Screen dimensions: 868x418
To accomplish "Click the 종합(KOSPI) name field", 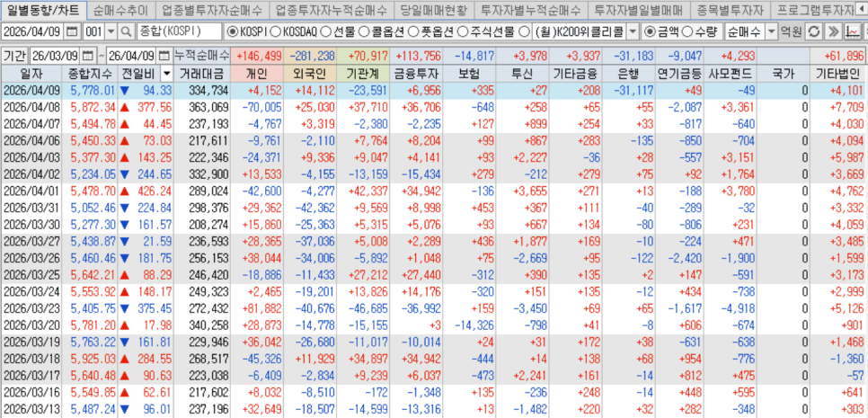I will point(178,31).
